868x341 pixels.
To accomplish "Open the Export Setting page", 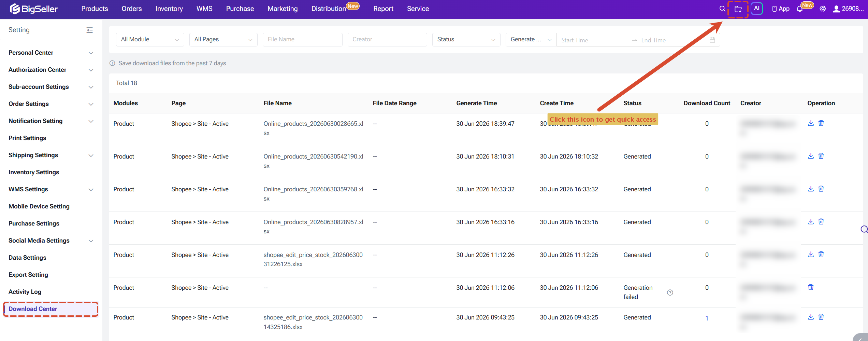I will click(28, 275).
